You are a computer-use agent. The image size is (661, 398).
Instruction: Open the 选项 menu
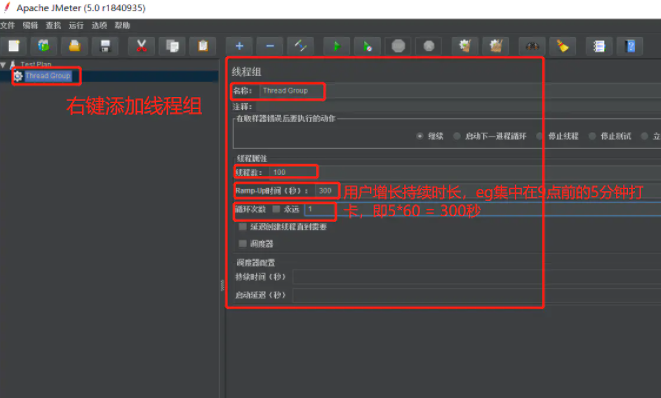click(99, 25)
